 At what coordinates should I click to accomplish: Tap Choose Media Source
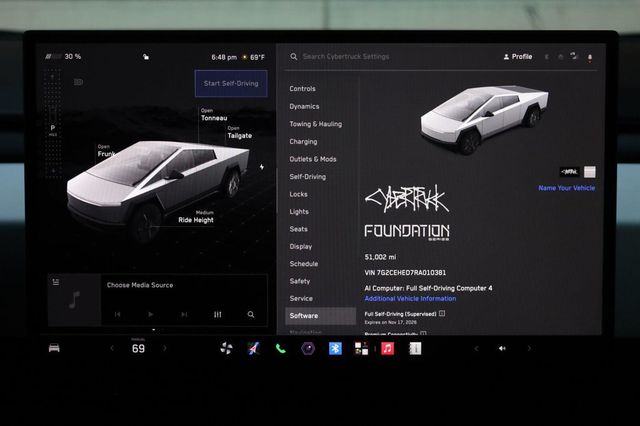point(140,285)
